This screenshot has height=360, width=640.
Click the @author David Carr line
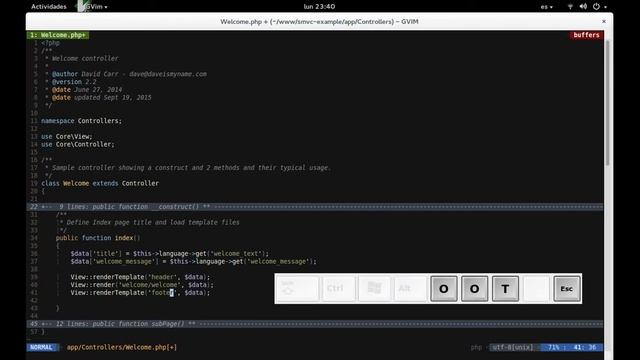(126, 74)
